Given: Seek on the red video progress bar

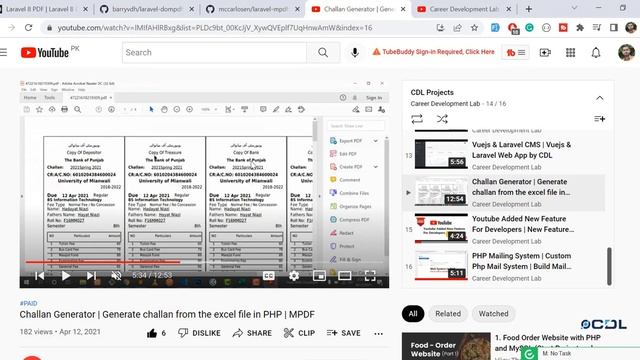Looking at the screenshot, I should 204,262.
